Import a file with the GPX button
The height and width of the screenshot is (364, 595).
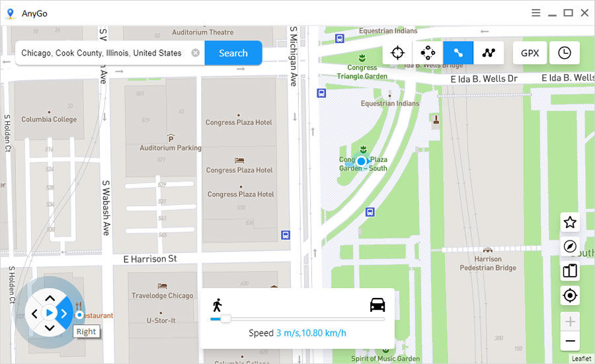(x=530, y=53)
